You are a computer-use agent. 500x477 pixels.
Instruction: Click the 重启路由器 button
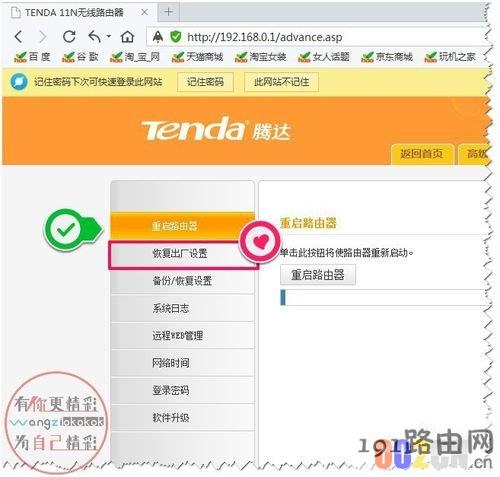318,275
